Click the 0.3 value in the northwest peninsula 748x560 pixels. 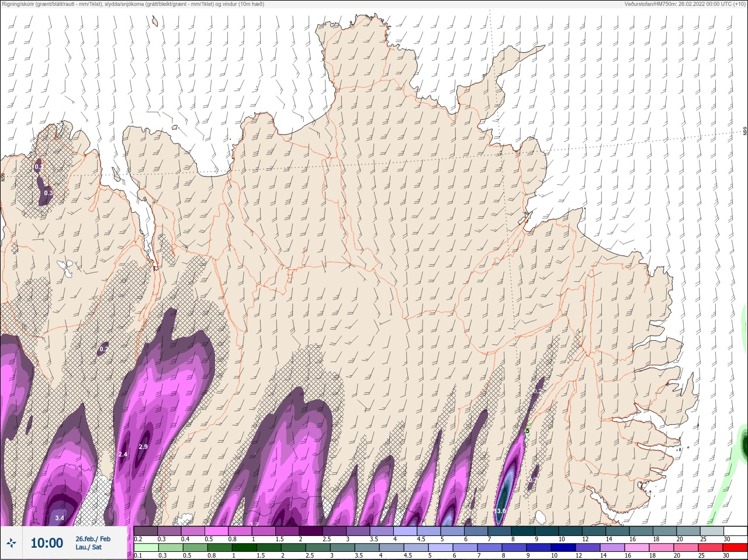pyautogui.click(x=48, y=193)
